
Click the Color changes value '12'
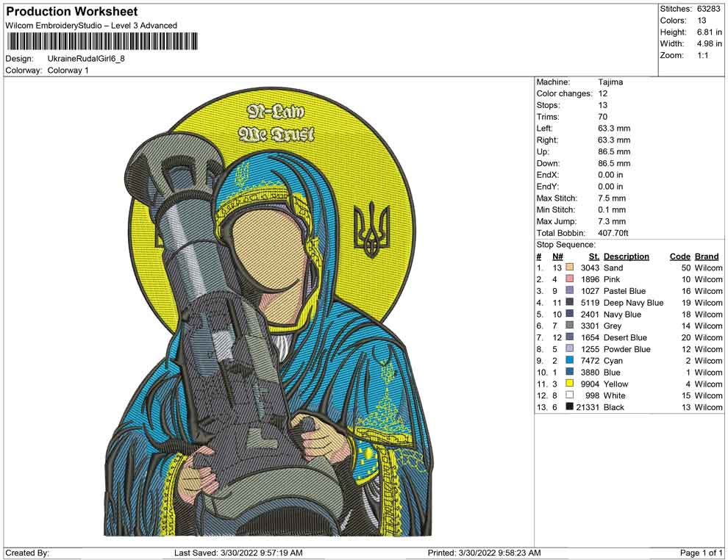click(x=603, y=94)
